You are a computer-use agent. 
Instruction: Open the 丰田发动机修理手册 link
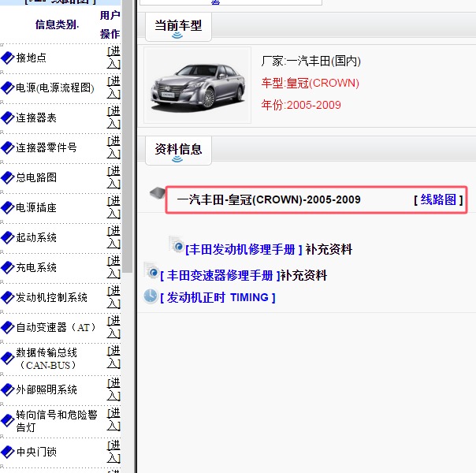coord(242,250)
